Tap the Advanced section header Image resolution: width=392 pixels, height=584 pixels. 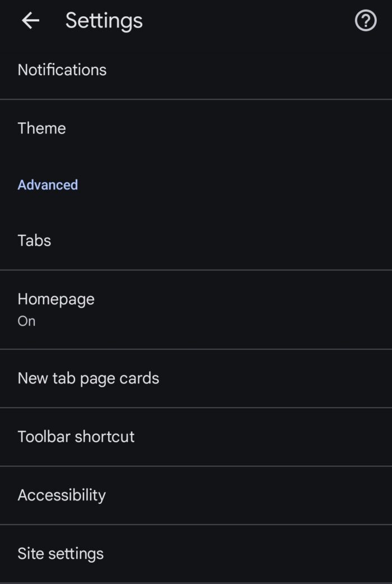point(48,184)
